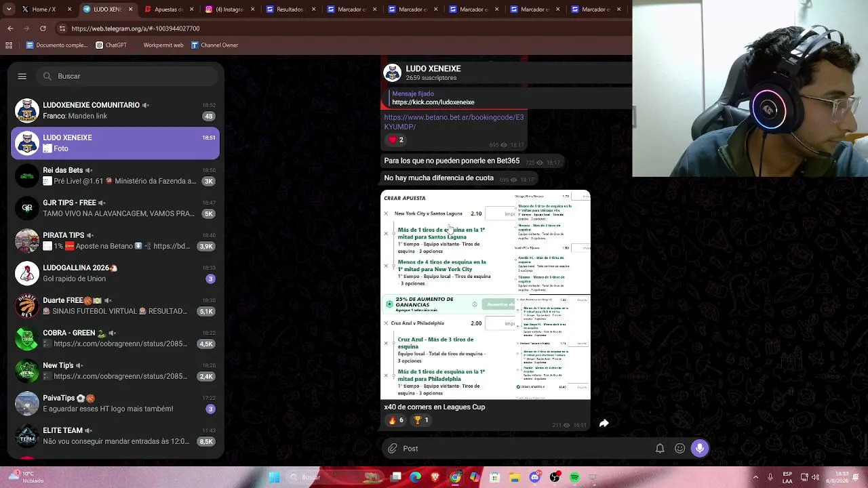Open File Explorer from the taskbar

pyautogui.click(x=515, y=477)
